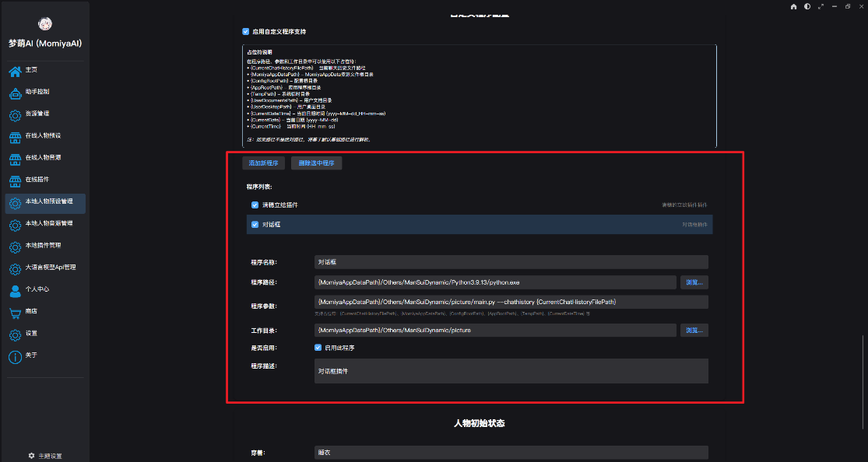Toggle the dark/light theme contrast icon
The image size is (868, 462).
tap(807, 6)
